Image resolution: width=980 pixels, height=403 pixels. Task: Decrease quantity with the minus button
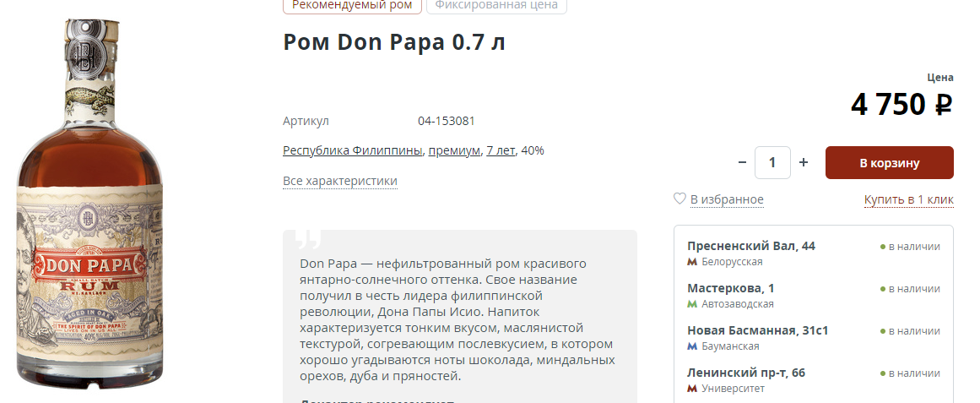pos(742,162)
